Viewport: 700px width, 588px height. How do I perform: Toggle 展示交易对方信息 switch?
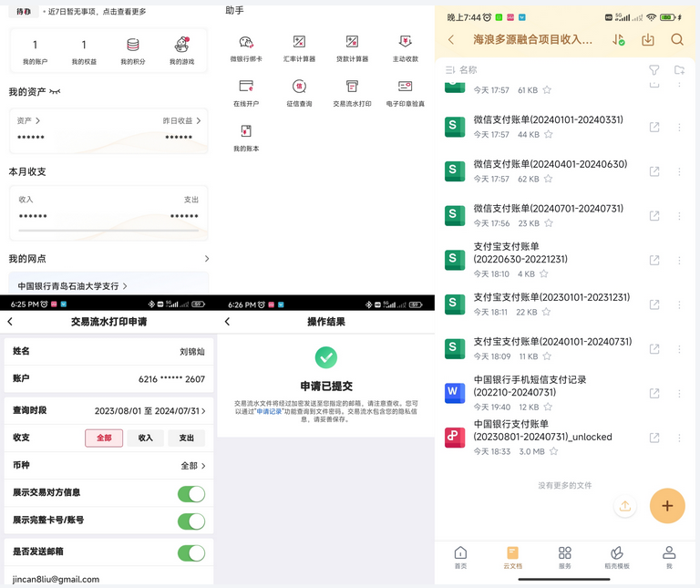tap(191, 494)
